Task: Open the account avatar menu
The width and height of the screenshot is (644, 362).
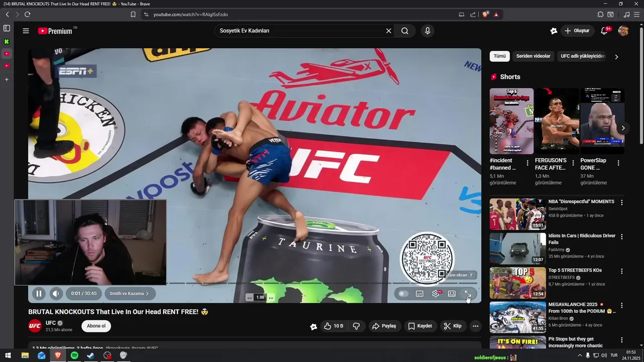Action: (x=623, y=31)
